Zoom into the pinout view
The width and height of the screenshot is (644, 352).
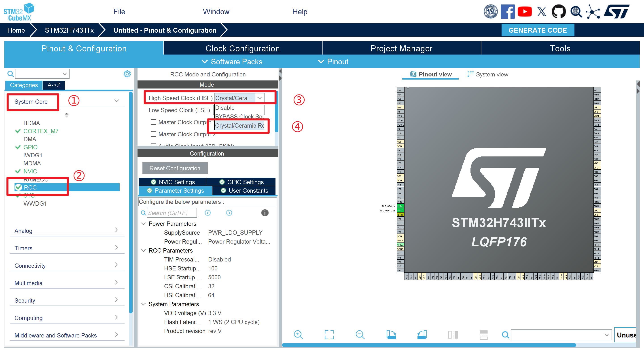299,335
